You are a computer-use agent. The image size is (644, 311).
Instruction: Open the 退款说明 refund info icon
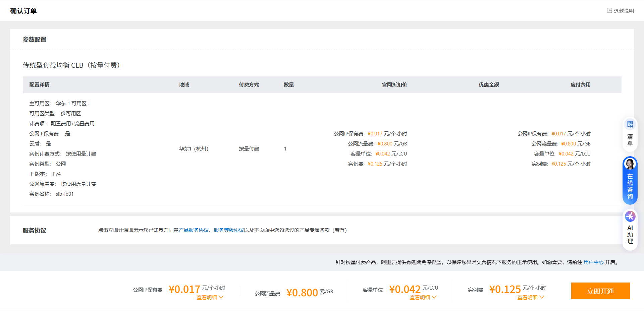click(x=609, y=11)
